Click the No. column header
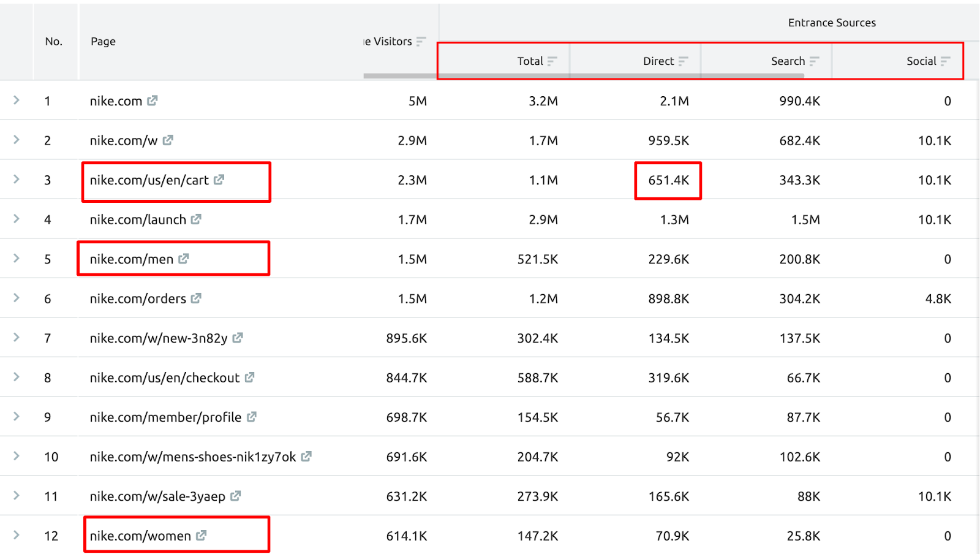The height and width of the screenshot is (554, 980). pos(54,41)
